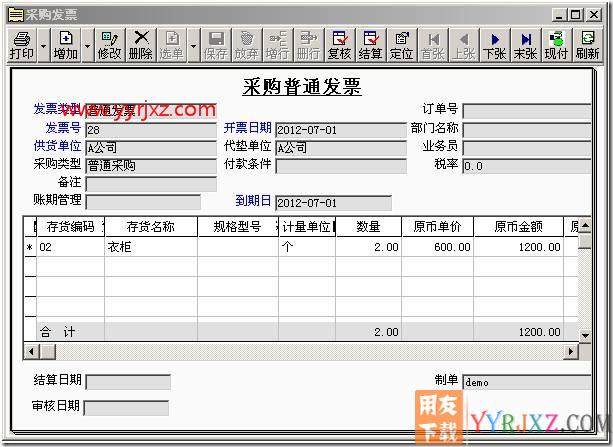Click the 保存 save icon
The height and width of the screenshot is (447, 613).
click(216, 45)
